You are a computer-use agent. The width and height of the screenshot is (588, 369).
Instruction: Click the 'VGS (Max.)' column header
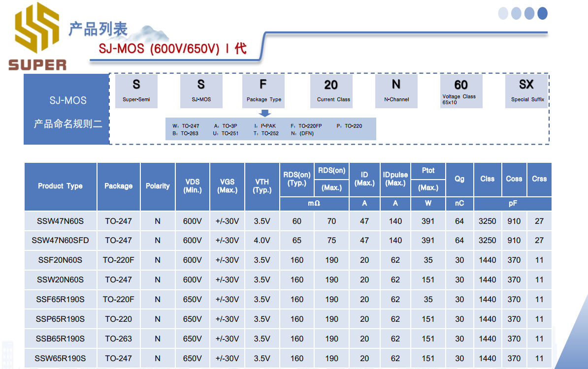227,186
